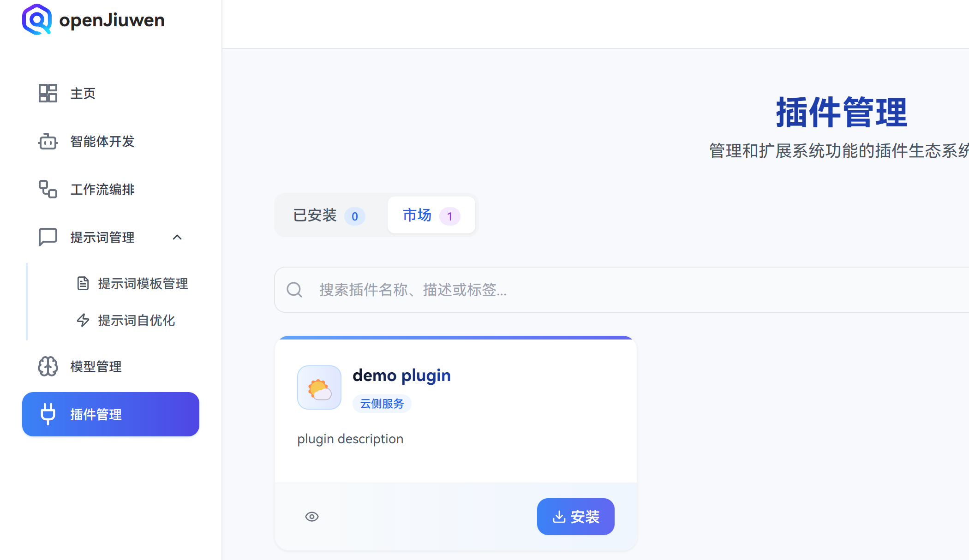Click the workflow orchestration icon
The width and height of the screenshot is (969, 560).
48,189
